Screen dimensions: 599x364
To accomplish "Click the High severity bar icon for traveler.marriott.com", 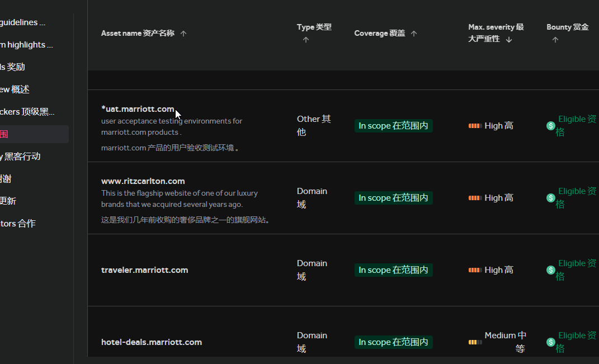I will [475, 270].
